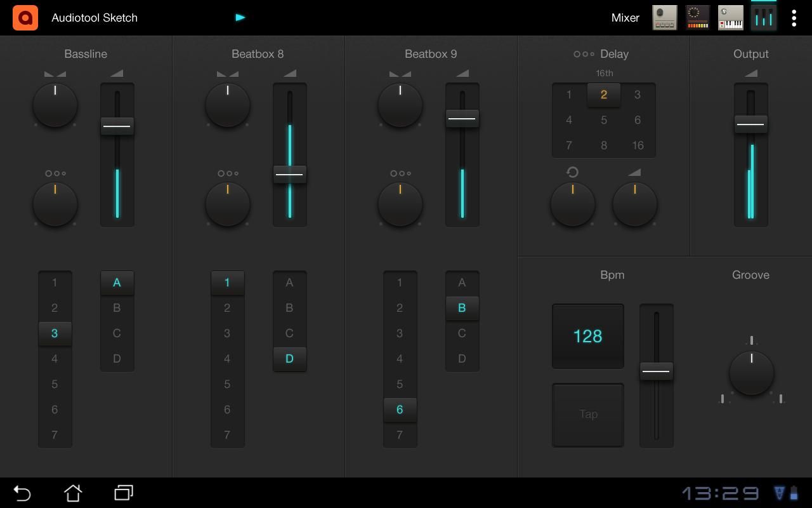Viewport: 812px width, 508px height.
Task: Select delay step 5 in Delay grid
Action: (x=603, y=120)
